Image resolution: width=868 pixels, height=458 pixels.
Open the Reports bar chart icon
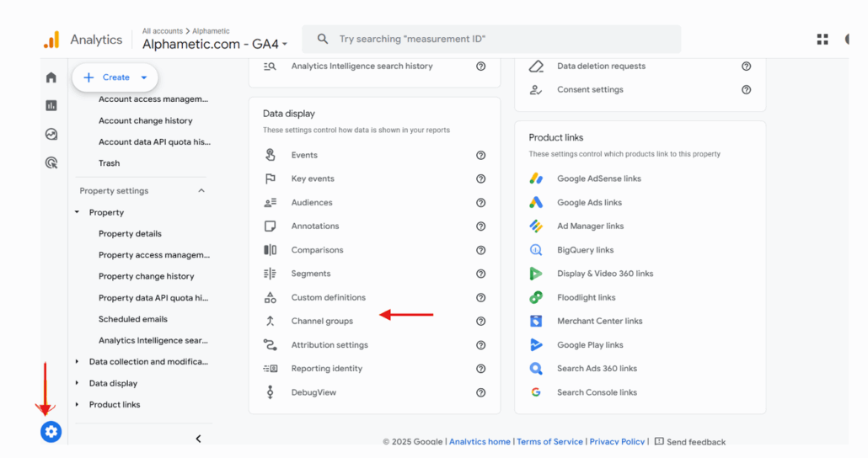click(x=51, y=105)
